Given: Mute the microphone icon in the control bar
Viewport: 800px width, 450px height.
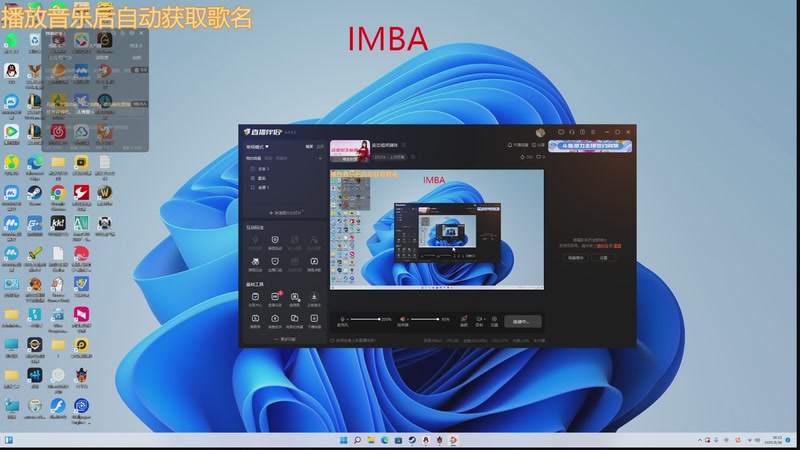Looking at the screenshot, I should point(342,319).
